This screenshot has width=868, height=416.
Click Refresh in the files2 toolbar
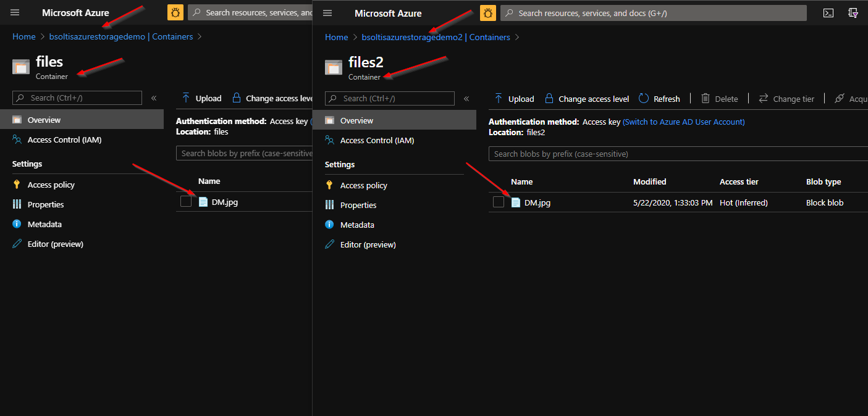[x=659, y=99]
